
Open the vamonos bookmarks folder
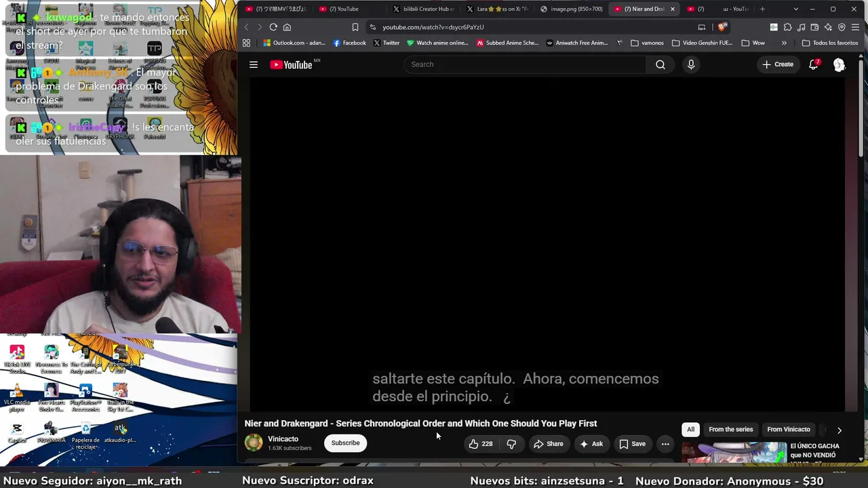tap(647, 43)
